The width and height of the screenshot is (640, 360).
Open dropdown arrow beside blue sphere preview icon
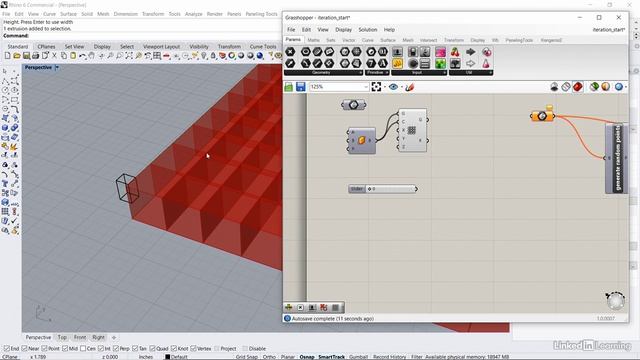coord(626,87)
